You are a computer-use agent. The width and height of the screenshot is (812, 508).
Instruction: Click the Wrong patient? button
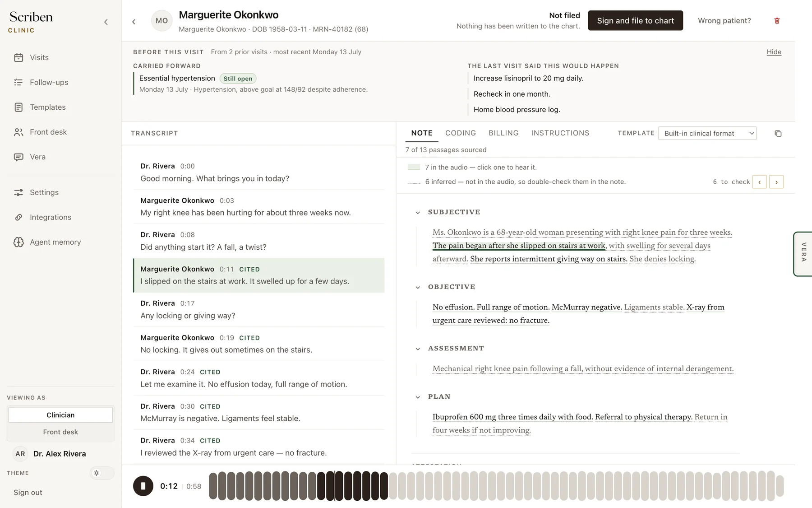[x=724, y=21]
